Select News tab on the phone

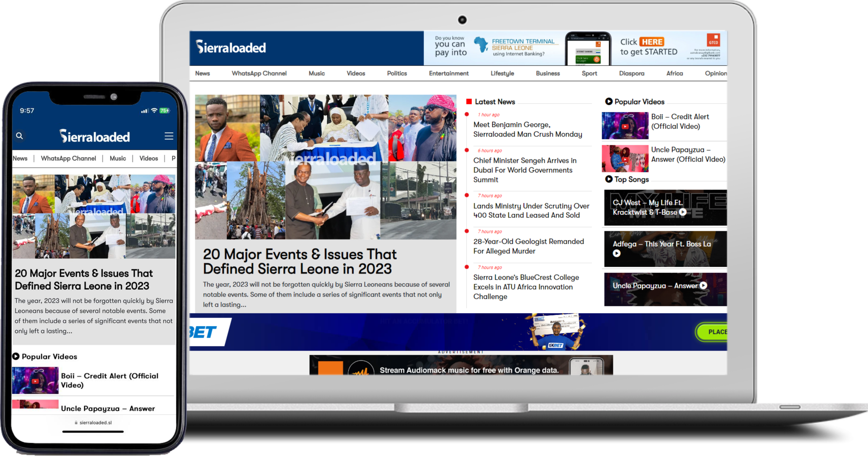pos(20,158)
